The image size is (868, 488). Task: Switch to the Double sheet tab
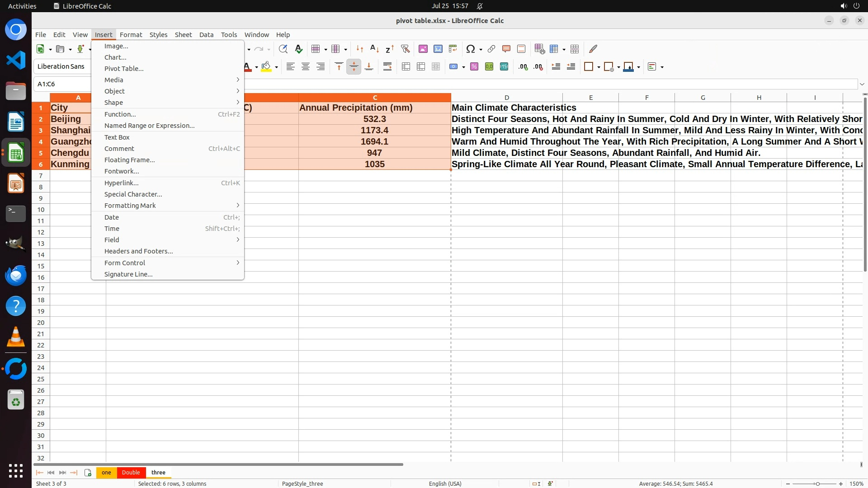click(131, 472)
